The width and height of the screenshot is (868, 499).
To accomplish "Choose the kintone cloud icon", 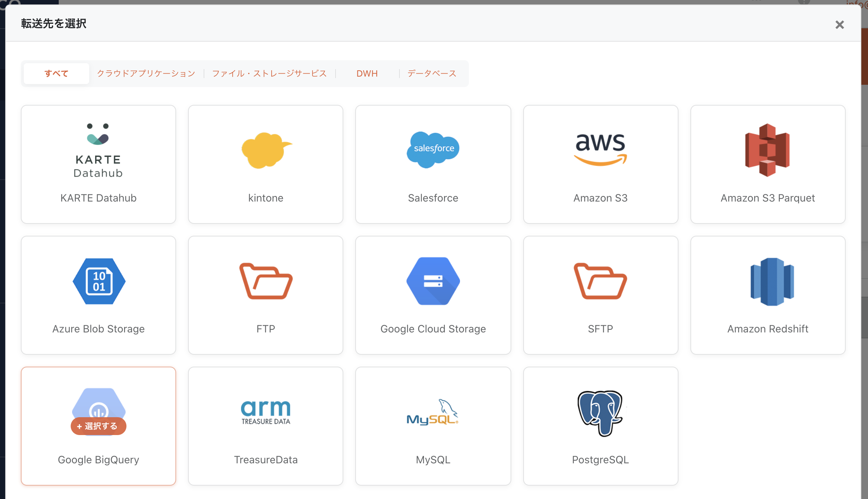I will click(266, 150).
